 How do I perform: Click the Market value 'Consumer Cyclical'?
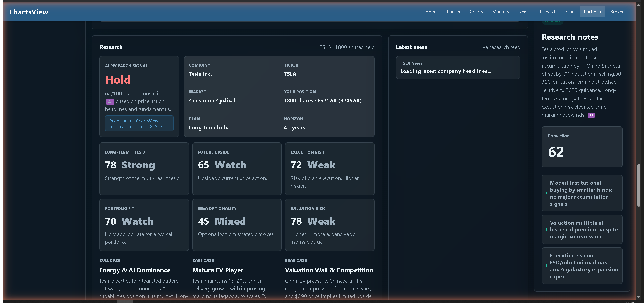[212, 101]
